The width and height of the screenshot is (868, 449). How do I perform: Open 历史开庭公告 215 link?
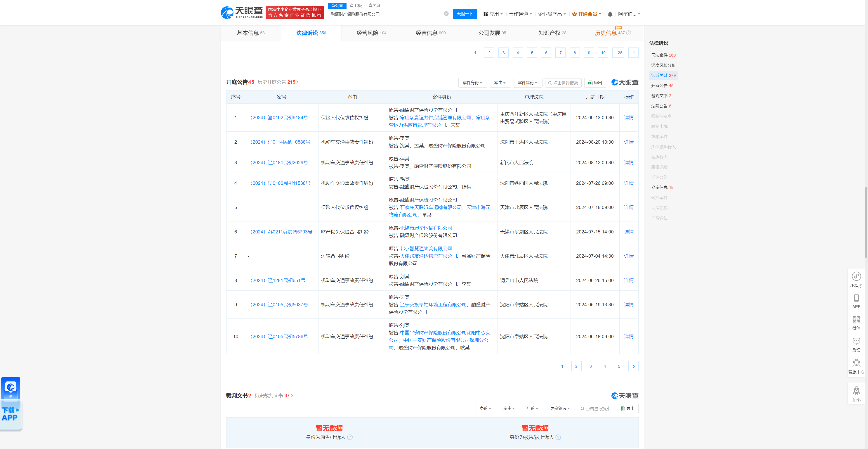click(x=278, y=82)
